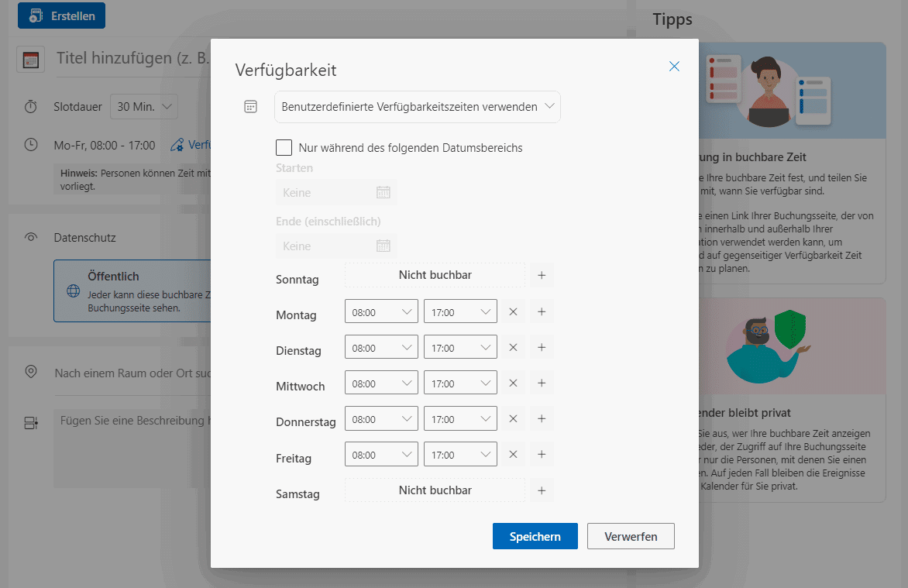Add another time slot for Dienstag
908x588 pixels.
point(542,348)
